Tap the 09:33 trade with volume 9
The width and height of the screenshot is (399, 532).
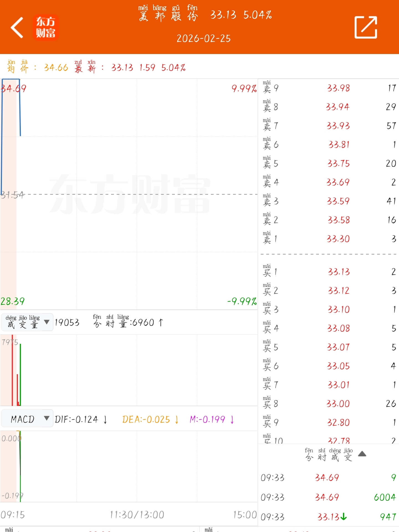point(329,477)
